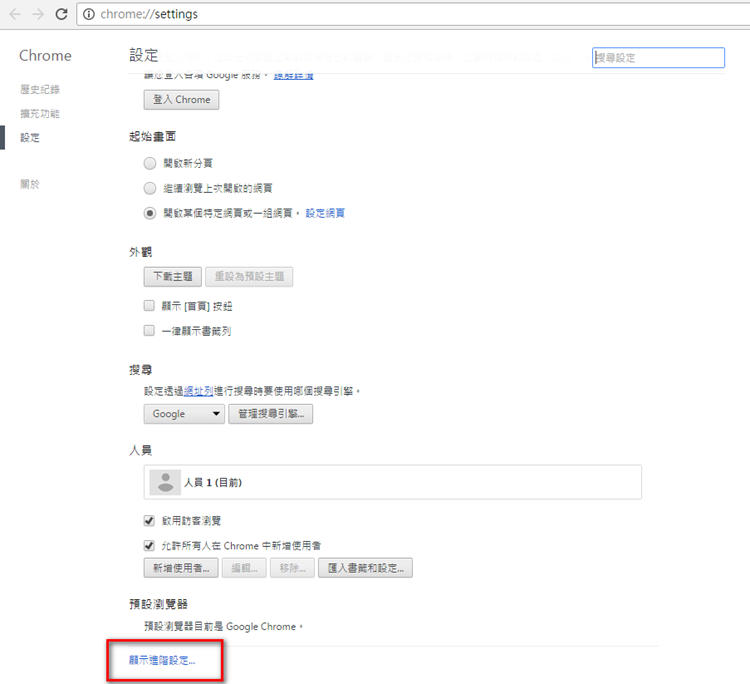Screen dimensions: 750x684
Task: Enable 顯示 [首頁] 按鈕 checkbox
Action: coord(149,306)
